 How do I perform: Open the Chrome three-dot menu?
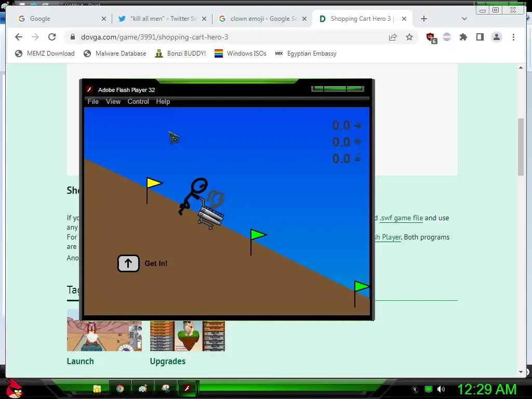tap(513, 37)
